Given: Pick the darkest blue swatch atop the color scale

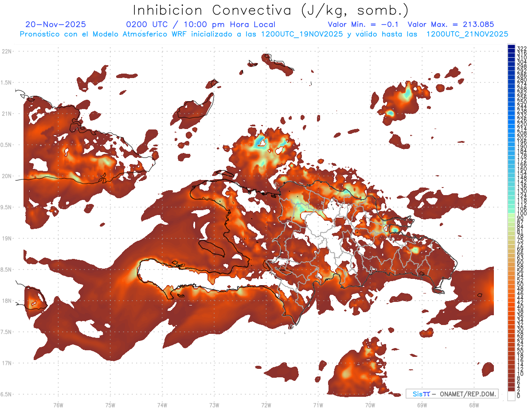Looking at the screenshot, I should coord(512,47).
